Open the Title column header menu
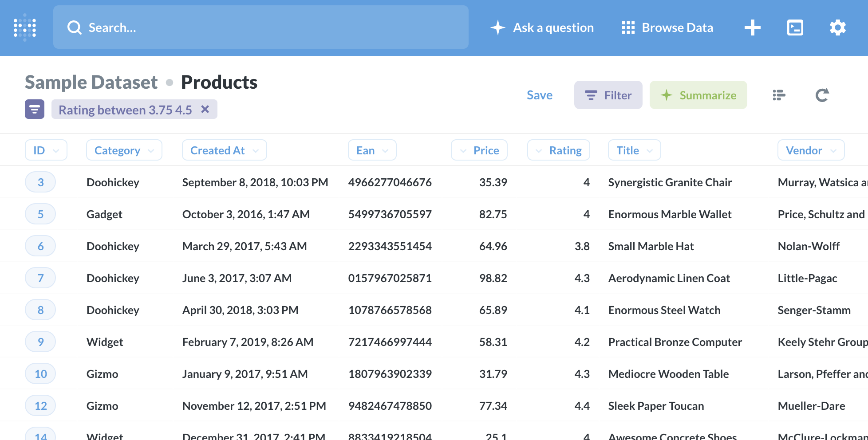The height and width of the screenshot is (440, 868). 635,150
